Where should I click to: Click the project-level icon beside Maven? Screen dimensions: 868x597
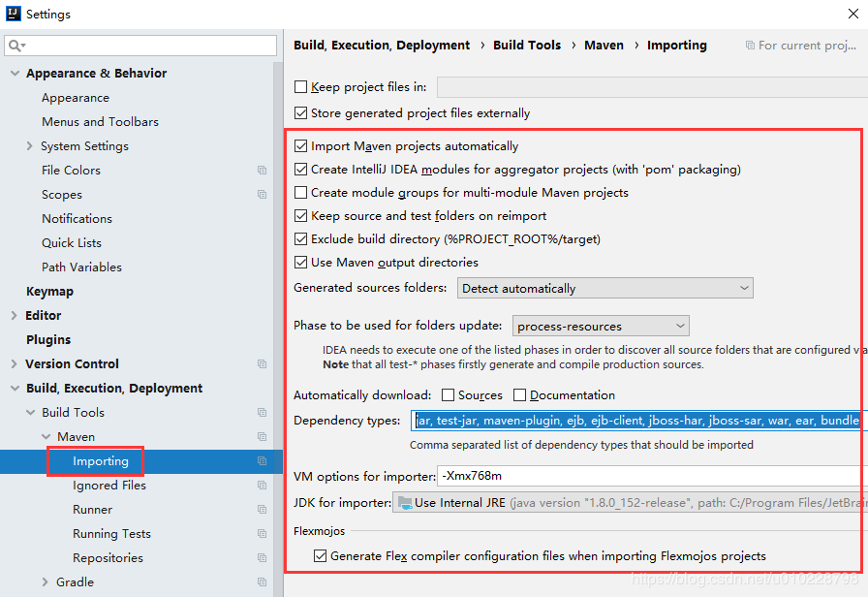(262, 437)
